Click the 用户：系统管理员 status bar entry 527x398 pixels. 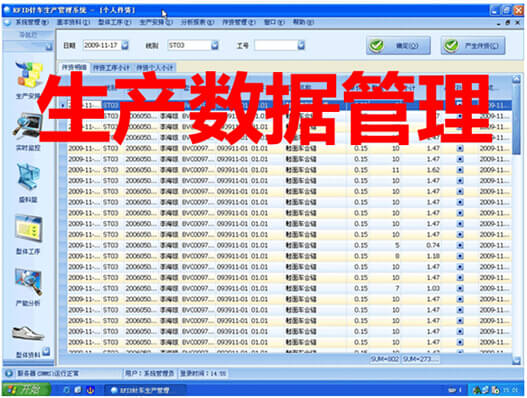pos(150,373)
